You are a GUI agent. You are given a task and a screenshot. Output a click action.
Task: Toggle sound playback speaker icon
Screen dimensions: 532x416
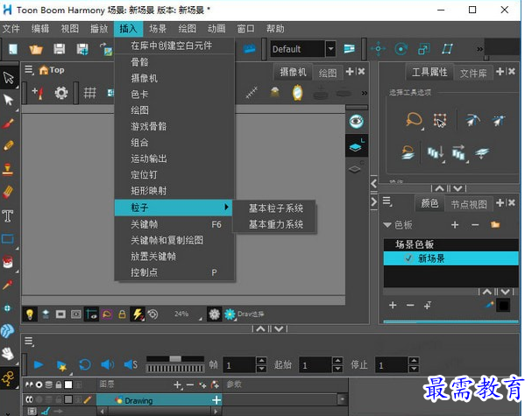pos(108,365)
